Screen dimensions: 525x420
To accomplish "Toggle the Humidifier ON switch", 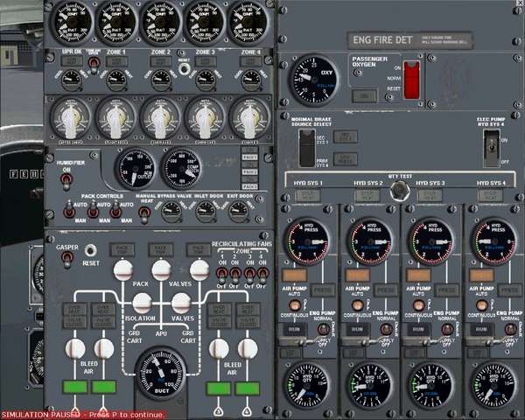I will (x=66, y=179).
